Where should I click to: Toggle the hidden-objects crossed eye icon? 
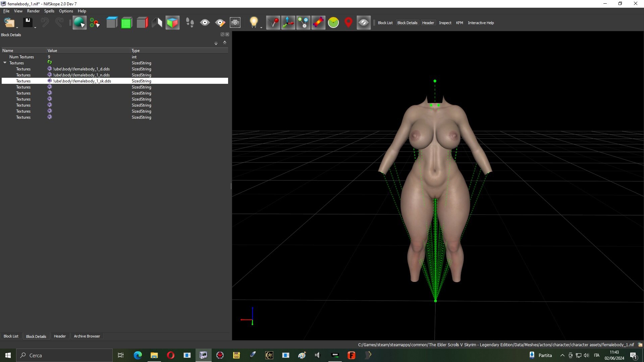[364, 22]
